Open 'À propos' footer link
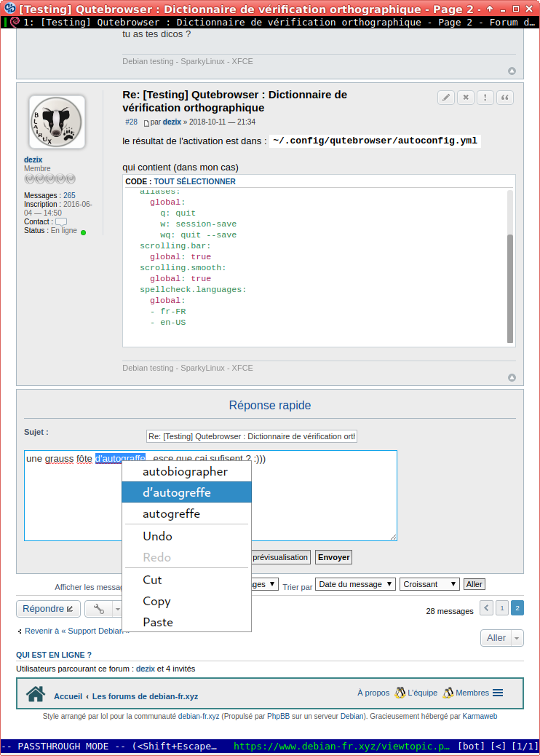540x756 pixels. [x=373, y=693]
